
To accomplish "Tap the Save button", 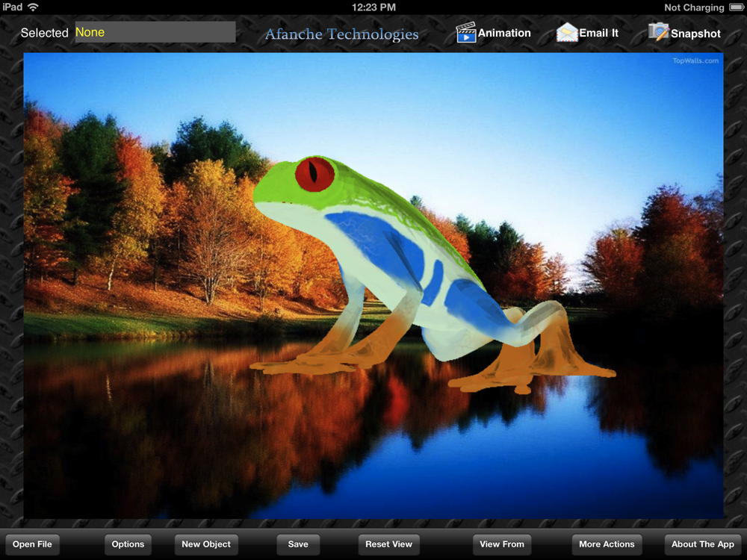I will point(298,544).
